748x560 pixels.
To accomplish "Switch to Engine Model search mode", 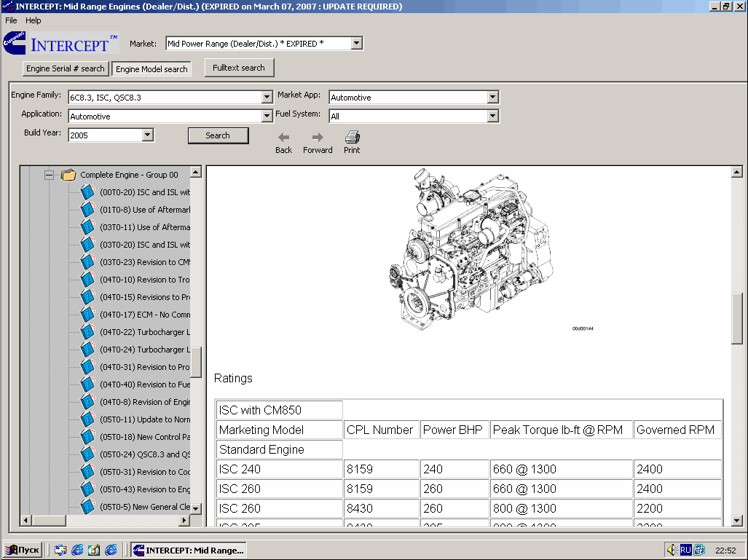I will point(151,69).
